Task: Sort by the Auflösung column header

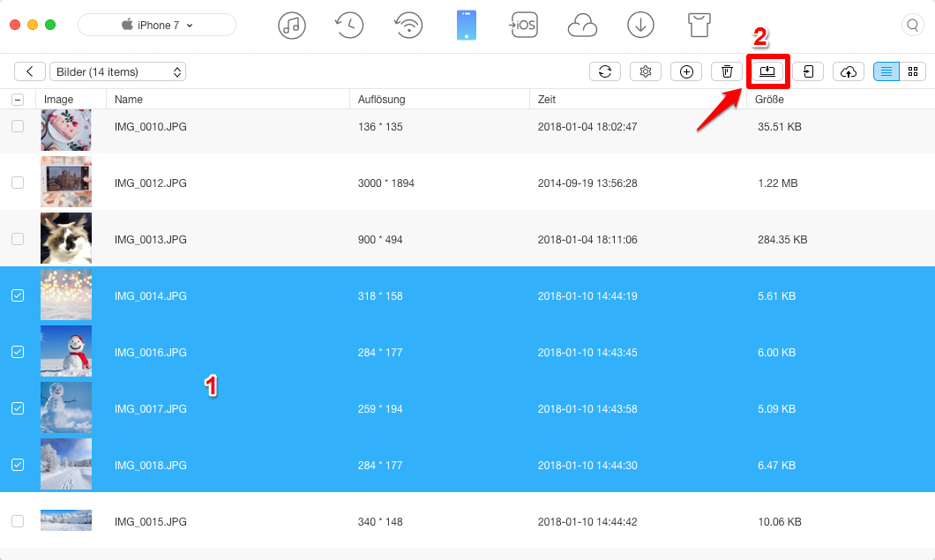Action: (x=439, y=99)
